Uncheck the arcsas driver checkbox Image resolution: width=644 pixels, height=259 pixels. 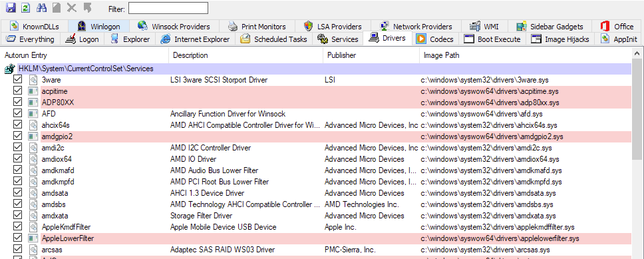coord(18,250)
